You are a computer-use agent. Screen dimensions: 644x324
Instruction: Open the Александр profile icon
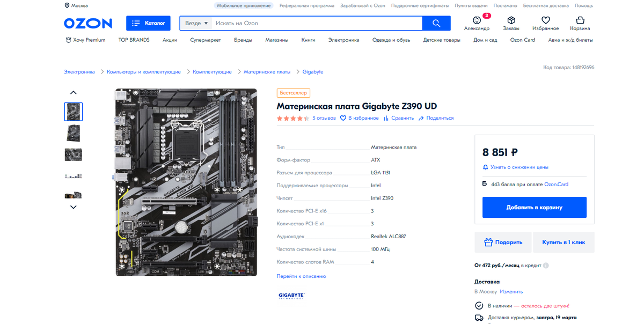pos(477,20)
